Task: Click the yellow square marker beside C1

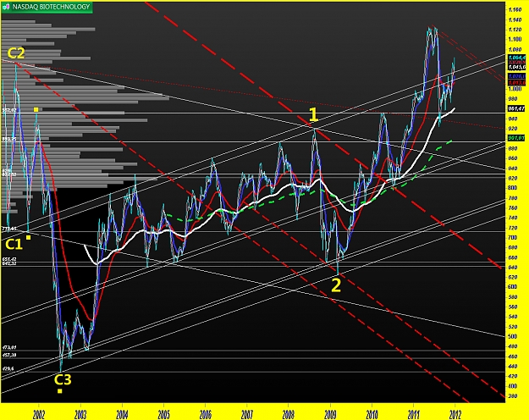Action: (29, 238)
